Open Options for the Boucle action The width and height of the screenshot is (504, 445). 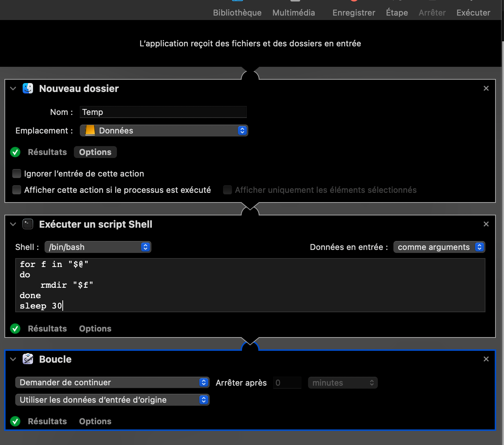pos(95,421)
